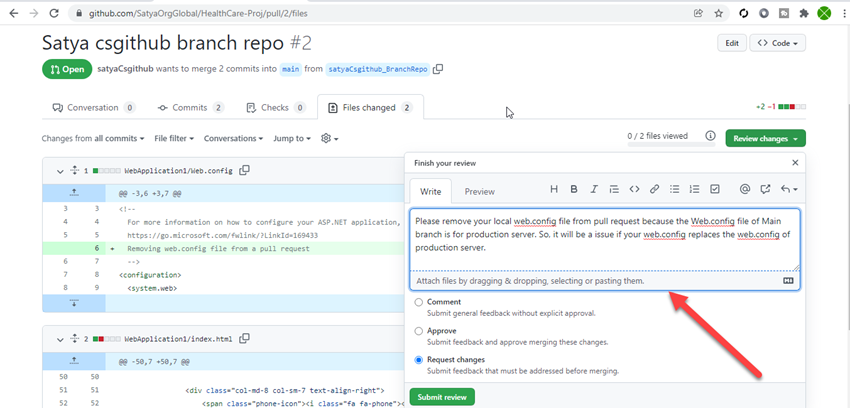This screenshot has height=408, width=850.
Task: Click the Submit review button
Action: coord(442,397)
